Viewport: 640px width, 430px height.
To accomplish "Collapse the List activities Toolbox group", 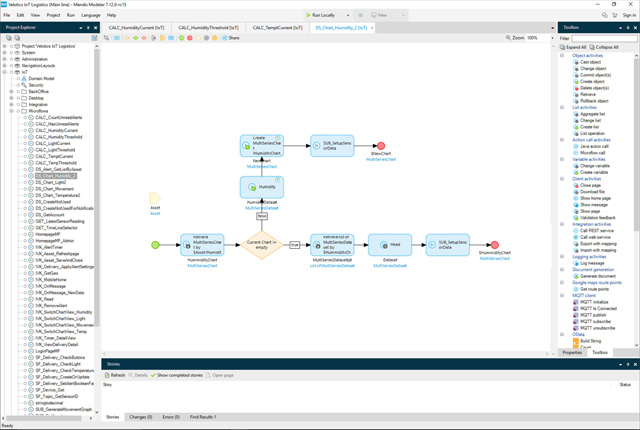I will (x=562, y=107).
